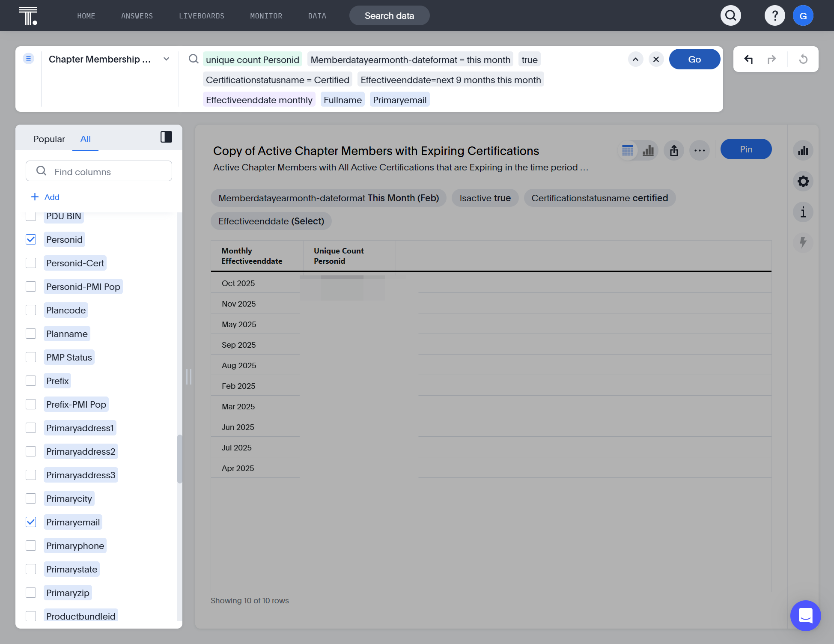
Task: Click the redo arrow icon
Action: click(771, 59)
